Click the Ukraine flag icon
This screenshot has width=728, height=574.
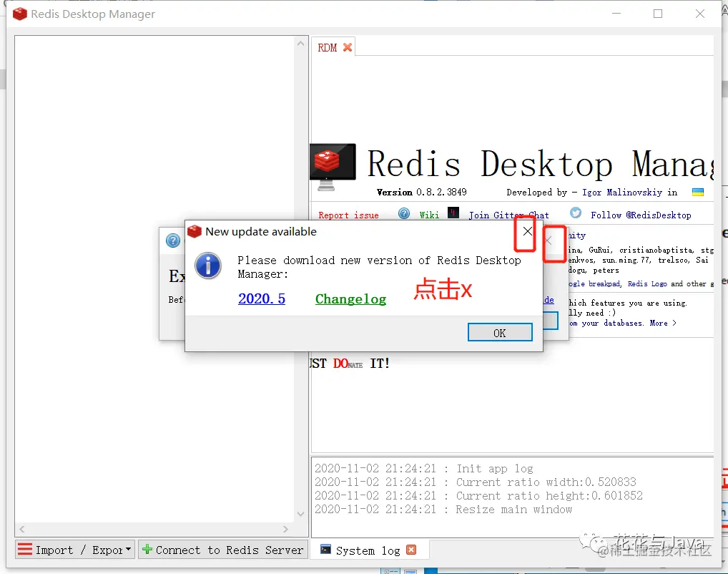tap(698, 192)
